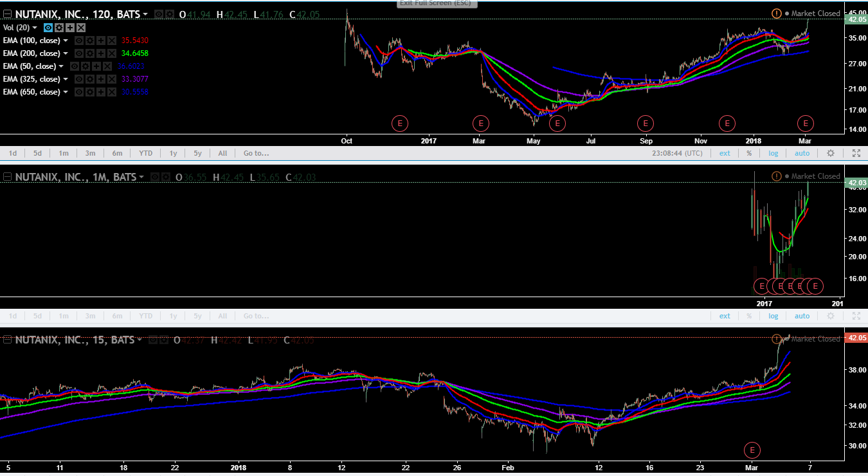Collapse the 1M chart legend box
868x476 pixels.
coord(7,176)
